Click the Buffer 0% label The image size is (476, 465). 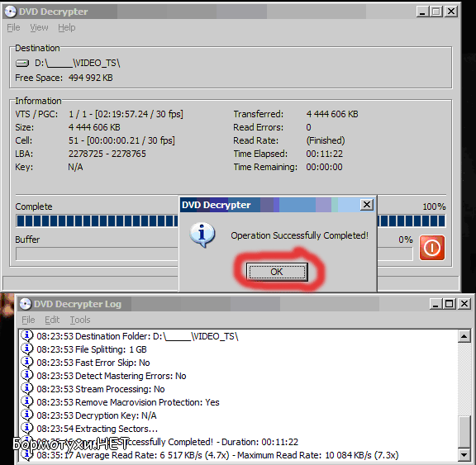[406, 240]
